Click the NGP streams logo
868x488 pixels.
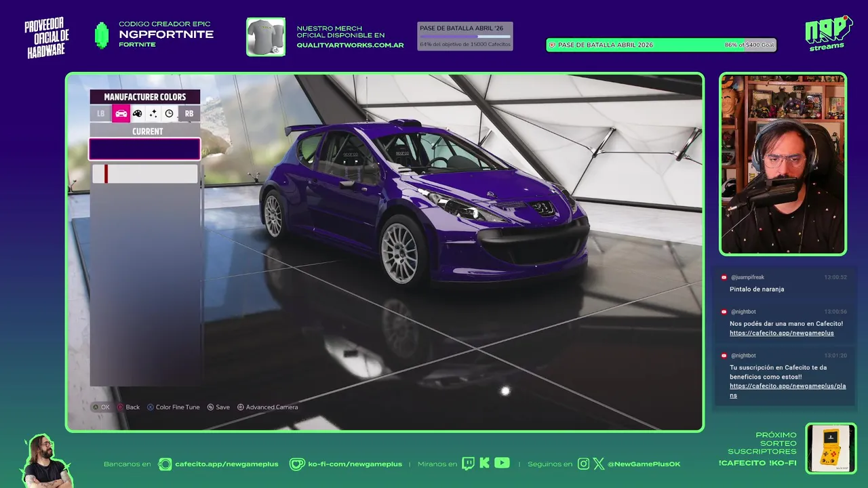coord(828,33)
